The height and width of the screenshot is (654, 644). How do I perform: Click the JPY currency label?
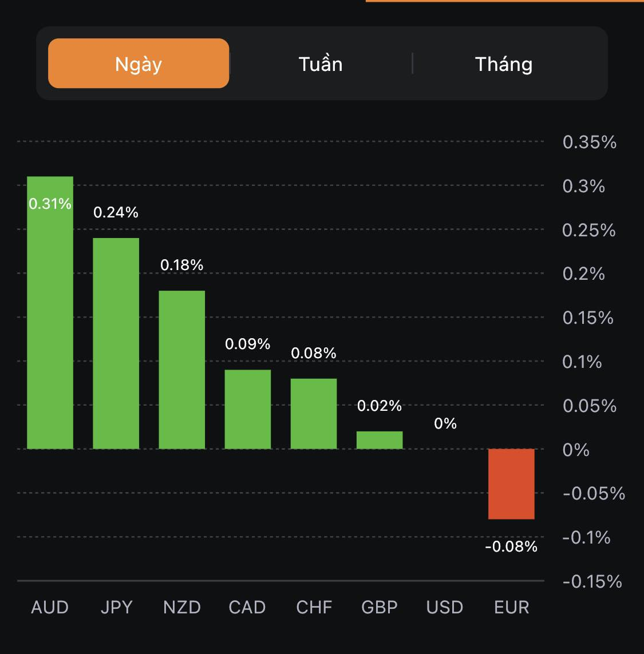pos(116,607)
